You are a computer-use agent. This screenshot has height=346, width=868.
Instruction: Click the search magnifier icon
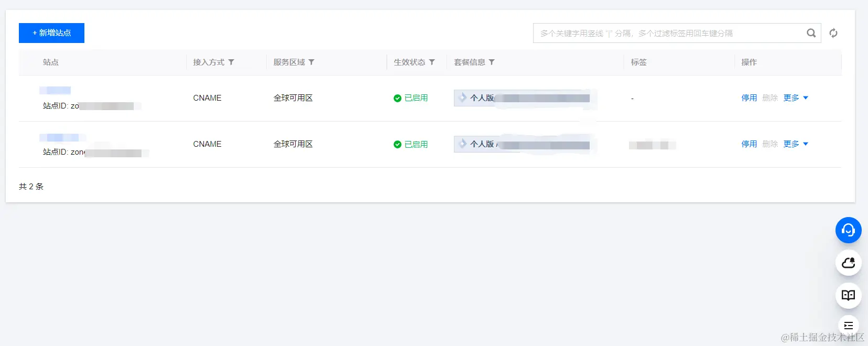pos(811,33)
